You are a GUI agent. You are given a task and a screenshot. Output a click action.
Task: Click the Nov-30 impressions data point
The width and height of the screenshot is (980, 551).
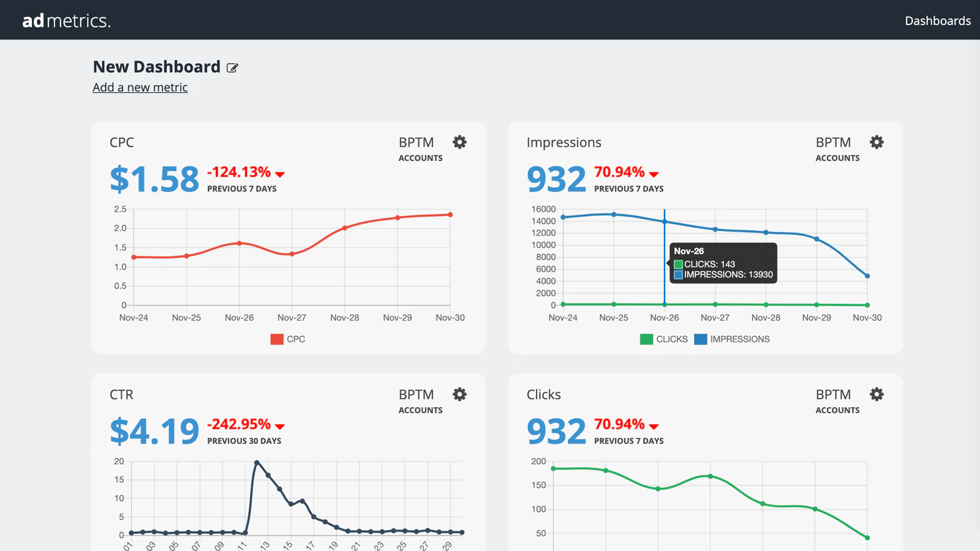pos(867,276)
